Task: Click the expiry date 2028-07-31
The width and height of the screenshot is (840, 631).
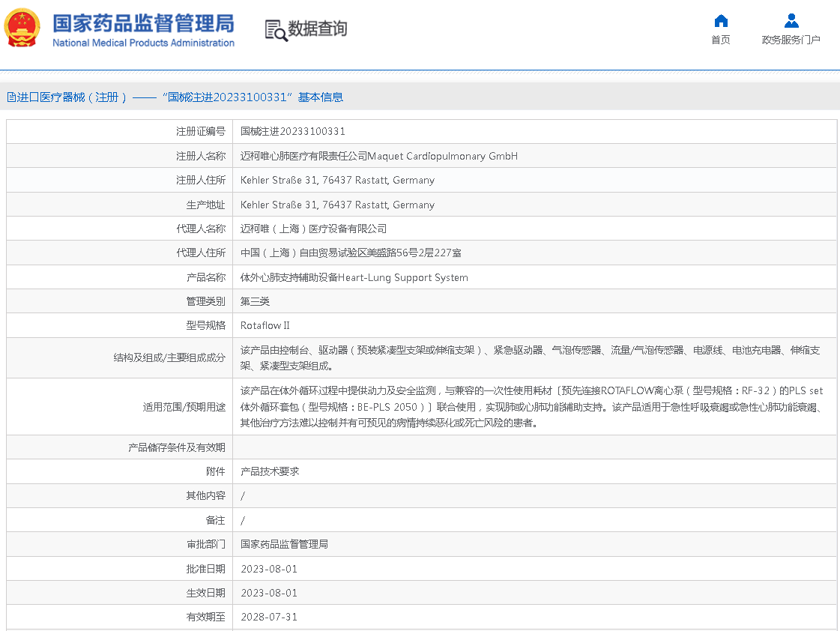Action: tap(269, 617)
